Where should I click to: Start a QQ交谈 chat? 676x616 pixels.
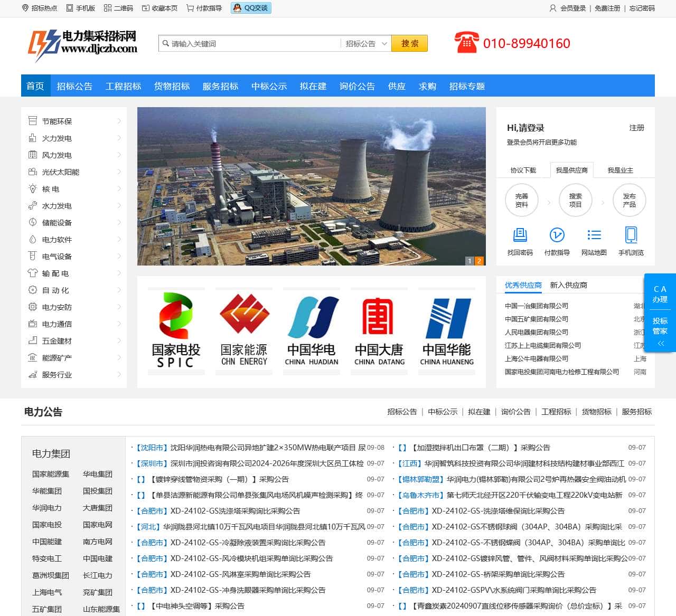tap(251, 8)
